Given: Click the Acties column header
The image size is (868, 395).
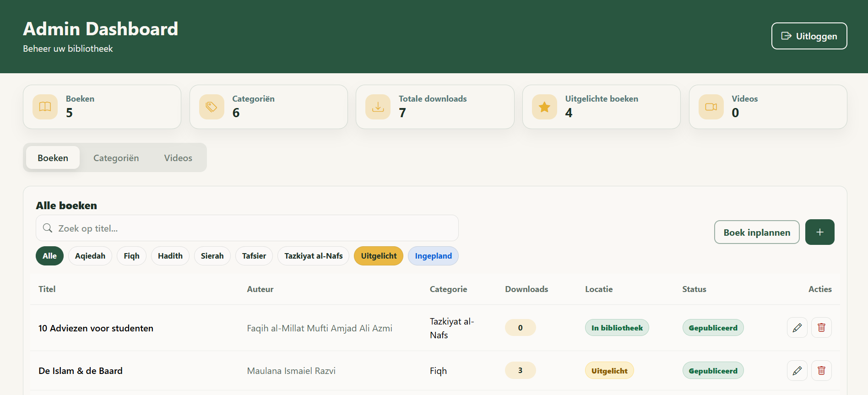Looking at the screenshot, I should 820,289.
